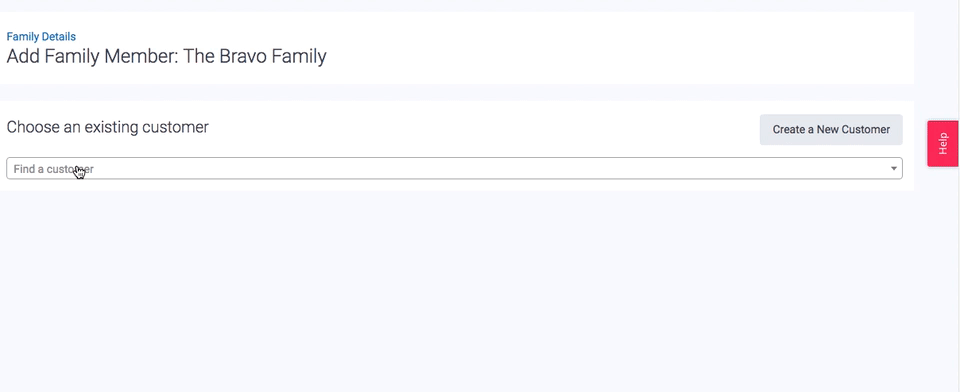Click the middle of the customer select field
960x392 pixels.
[454, 168]
